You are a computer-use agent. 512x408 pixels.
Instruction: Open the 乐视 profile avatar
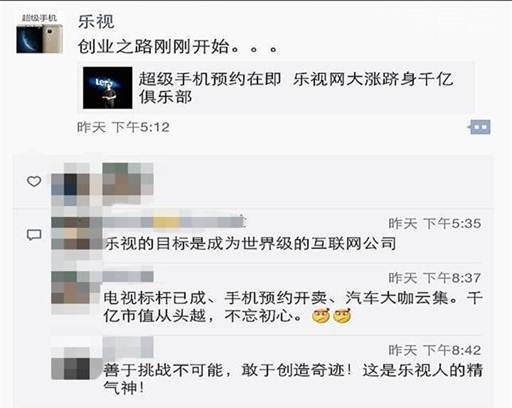pos(40,34)
